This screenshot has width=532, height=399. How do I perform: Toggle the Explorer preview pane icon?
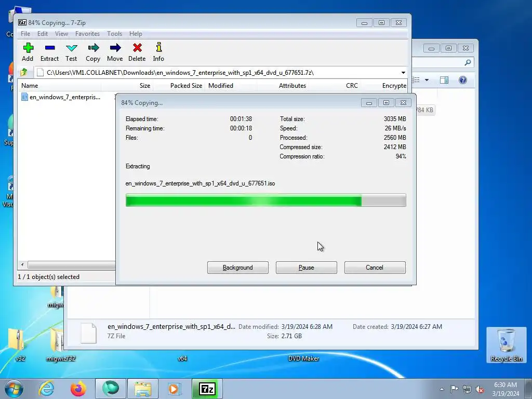coord(444,80)
